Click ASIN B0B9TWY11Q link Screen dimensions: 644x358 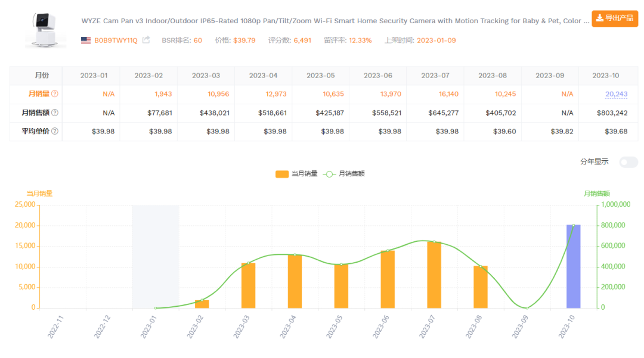116,41
